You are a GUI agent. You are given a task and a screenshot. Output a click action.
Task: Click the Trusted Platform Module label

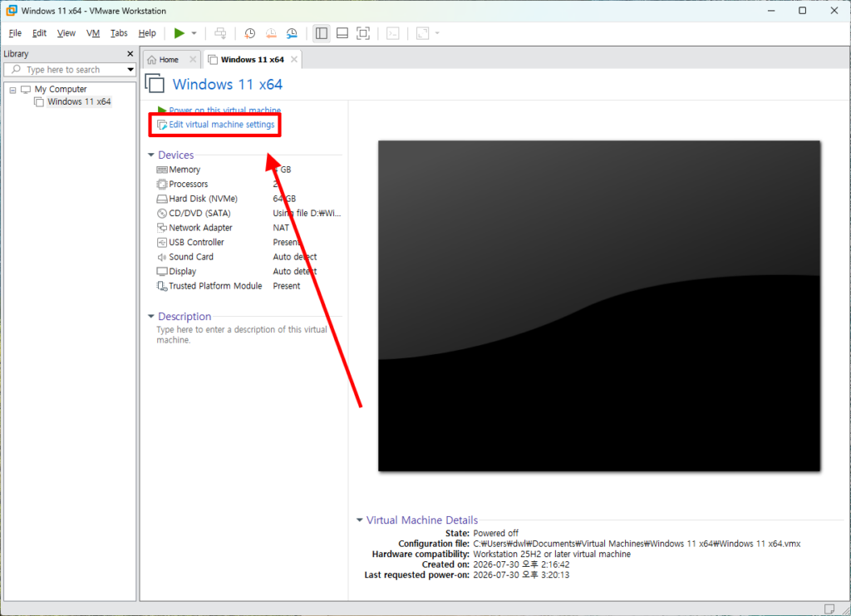[x=215, y=286]
